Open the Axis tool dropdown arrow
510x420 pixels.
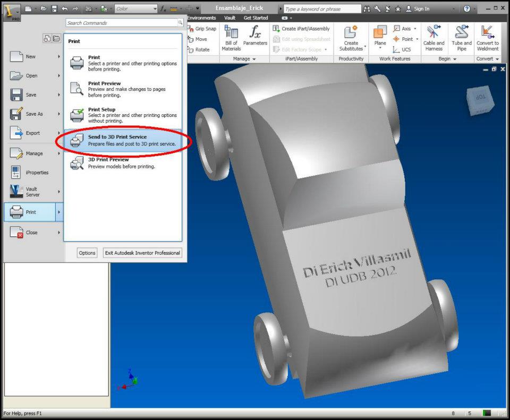(415, 29)
